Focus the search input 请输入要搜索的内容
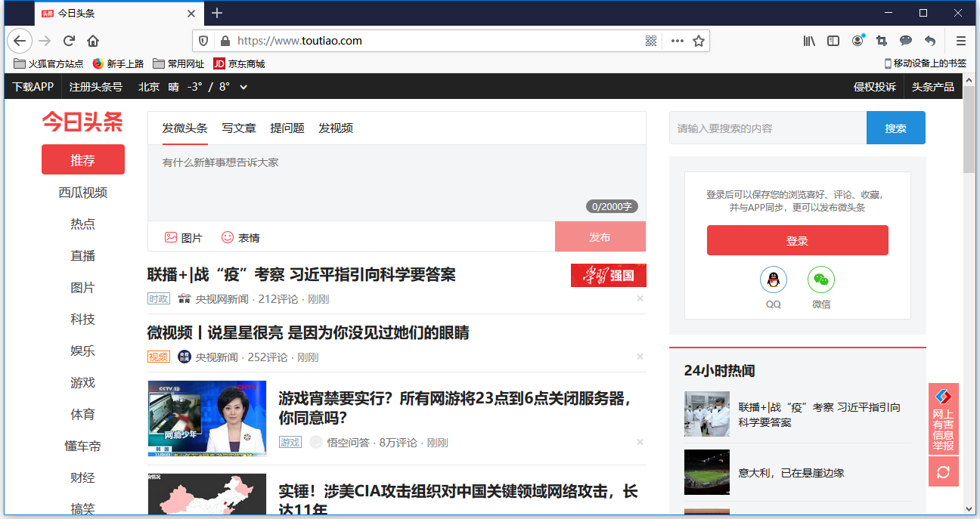This screenshot has height=519, width=980. click(x=768, y=128)
